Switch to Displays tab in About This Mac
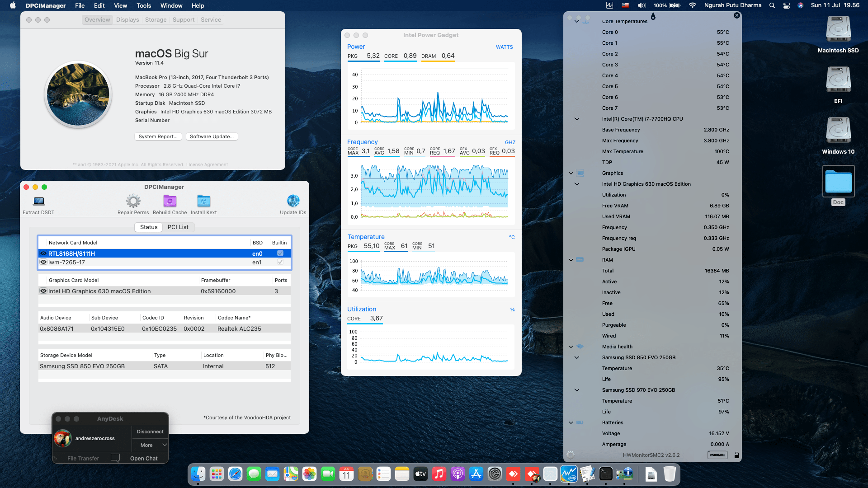 [x=127, y=19]
